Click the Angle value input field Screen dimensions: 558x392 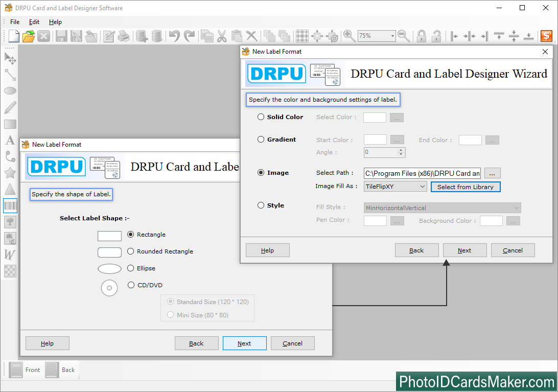(381, 152)
